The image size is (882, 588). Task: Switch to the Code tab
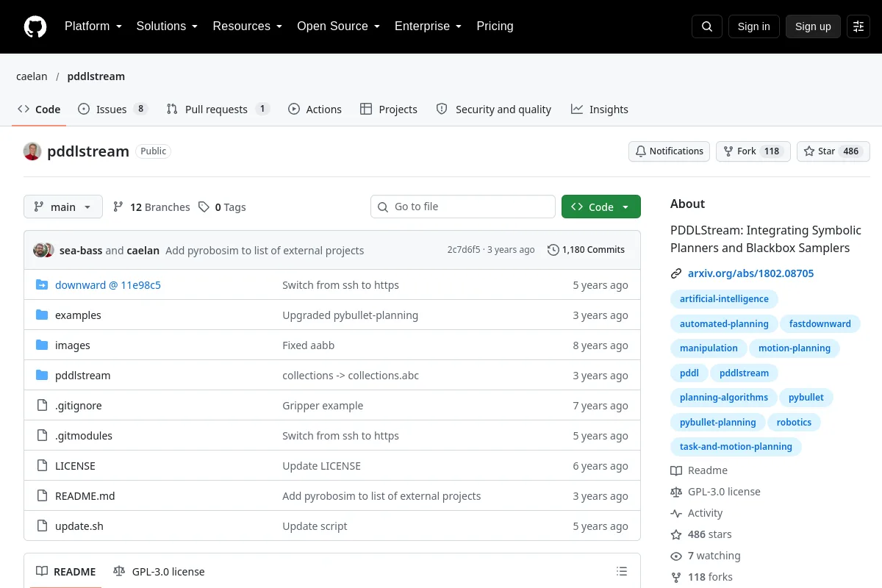coord(40,110)
